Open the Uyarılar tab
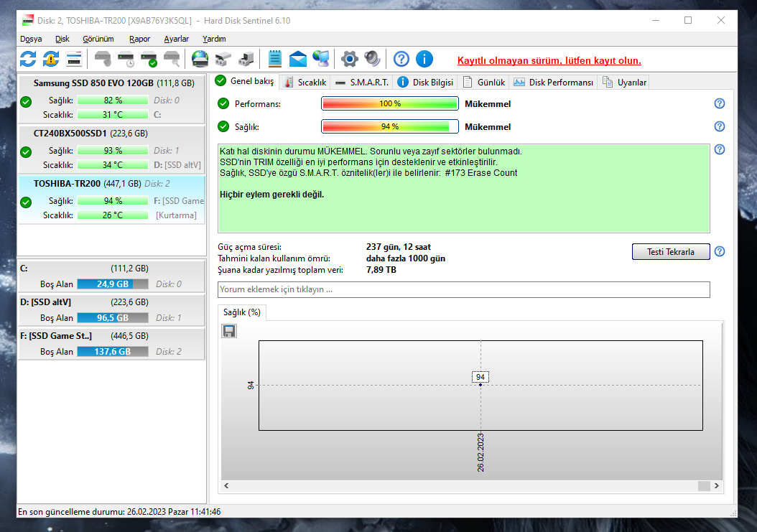 [x=624, y=83]
